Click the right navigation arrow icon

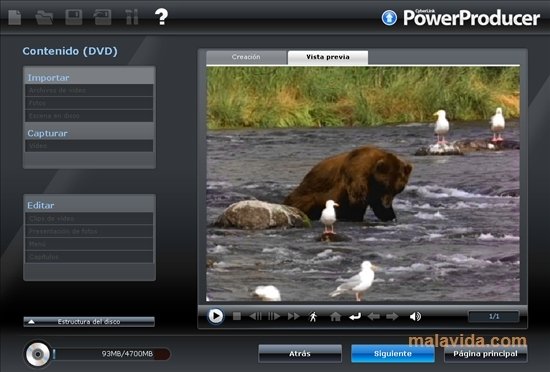click(392, 317)
